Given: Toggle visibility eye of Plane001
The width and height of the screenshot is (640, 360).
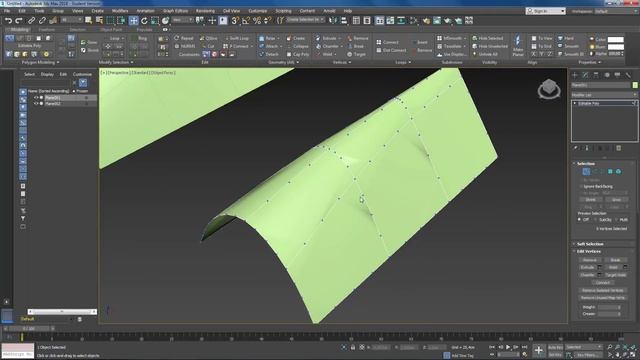Looking at the screenshot, I should pos(36,98).
